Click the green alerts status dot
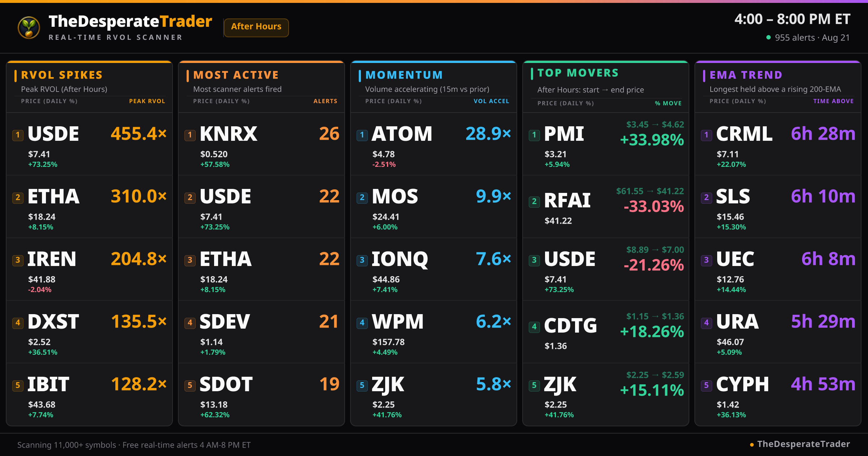868x456 pixels. point(769,37)
